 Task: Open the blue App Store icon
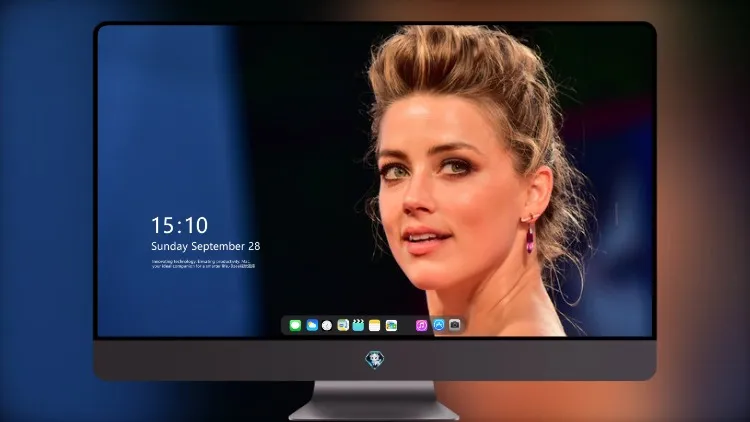439,325
